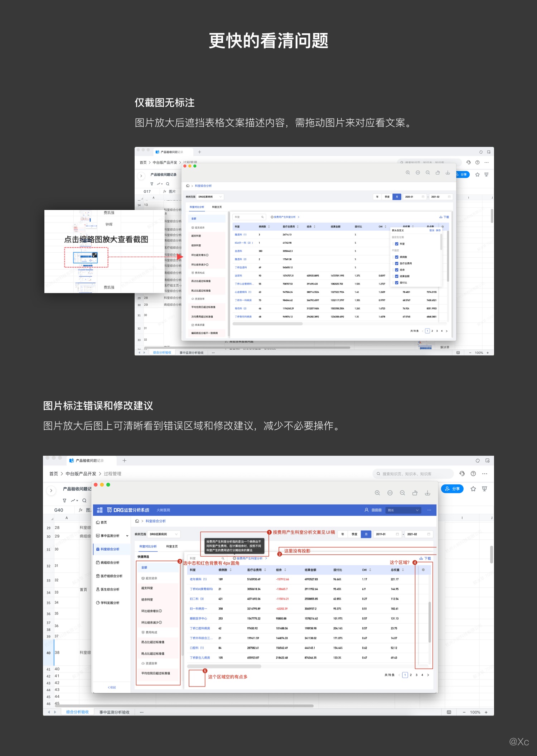Click zoom-out icon in the unannotated screenshot viewer

click(x=428, y=173)
